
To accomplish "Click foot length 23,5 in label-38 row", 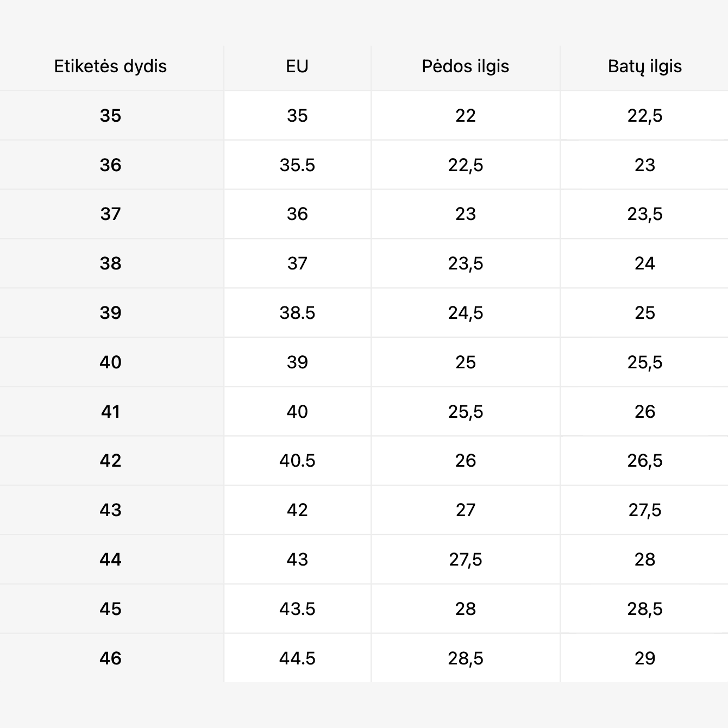I will click(465, 263).
